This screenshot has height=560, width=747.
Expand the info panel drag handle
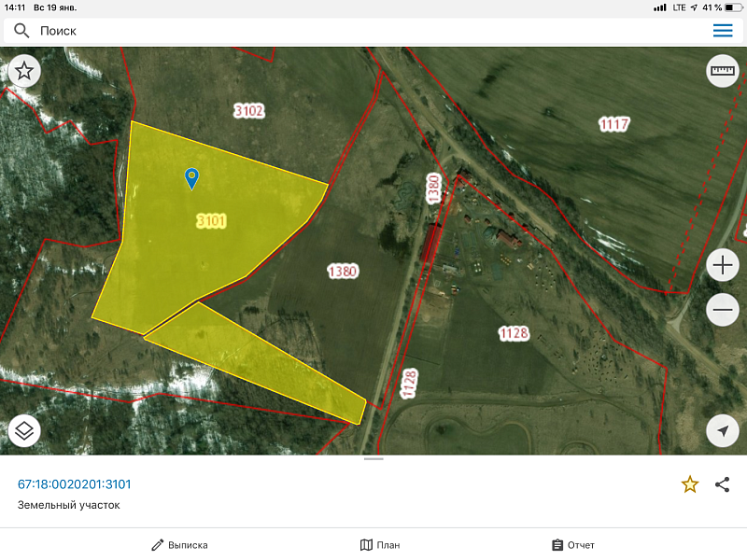[373, 459]
